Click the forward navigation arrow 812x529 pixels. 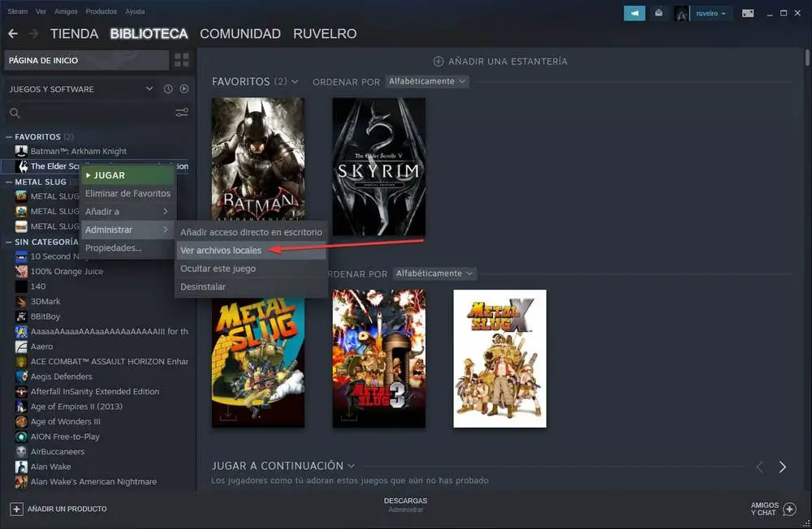pos(33,33)
